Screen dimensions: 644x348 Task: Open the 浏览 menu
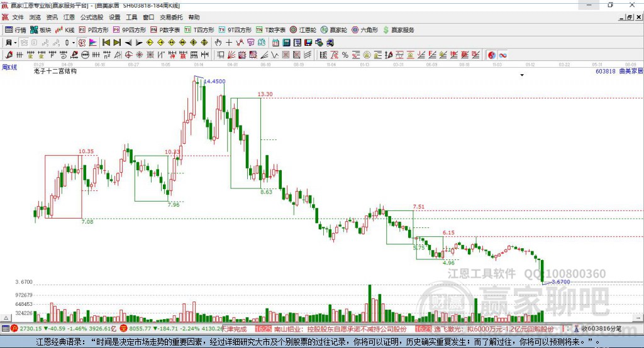35,17
